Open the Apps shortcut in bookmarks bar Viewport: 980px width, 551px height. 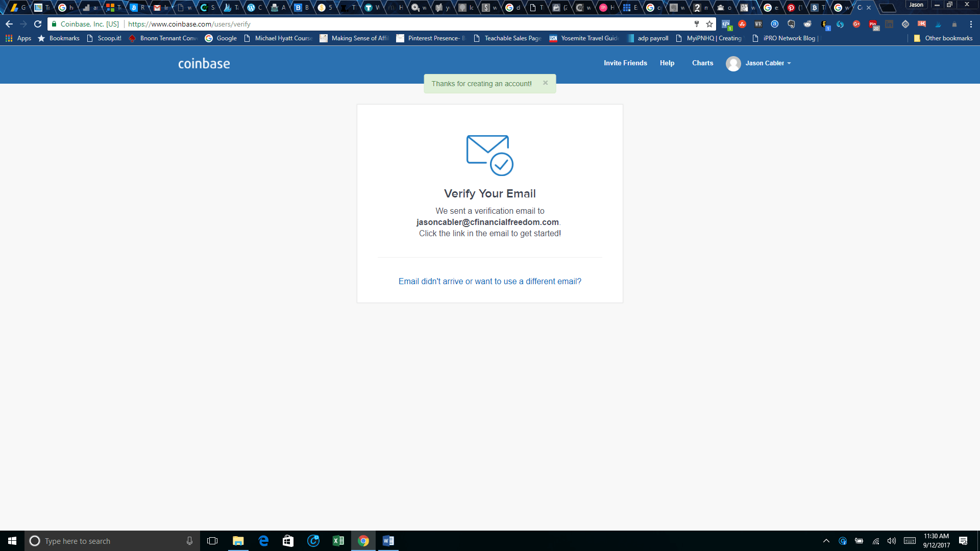click(18, 38)
